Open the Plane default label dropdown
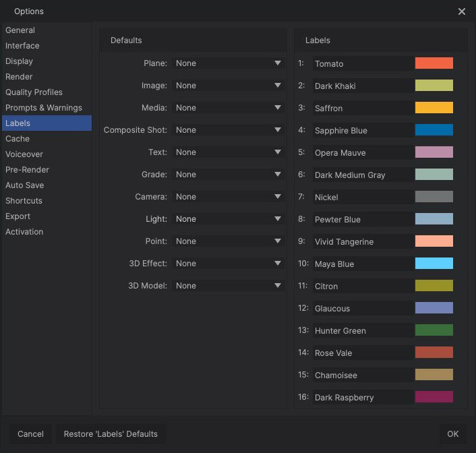The width and height of the screenshot is (476, 453). pyautogui.click(x=228, y=63)
